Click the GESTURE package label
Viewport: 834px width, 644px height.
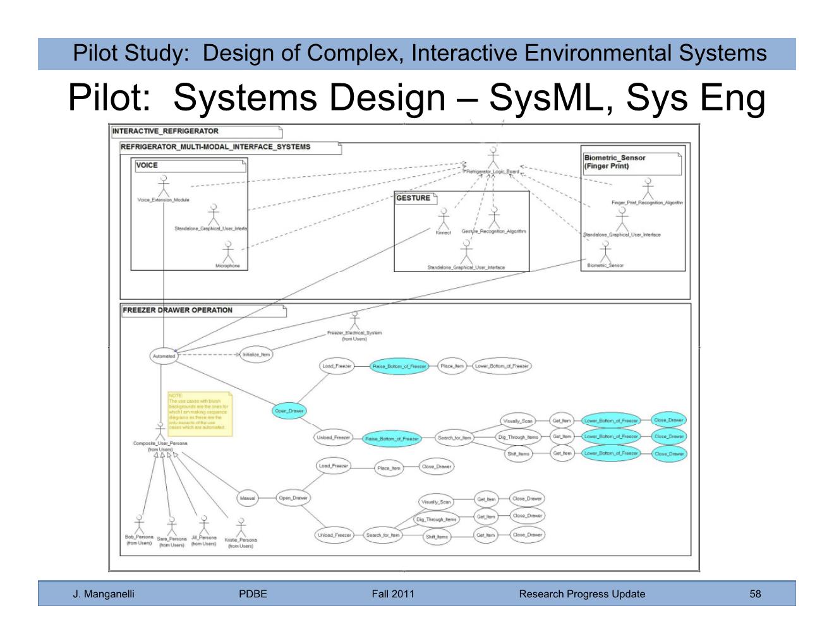coord(413,198)
